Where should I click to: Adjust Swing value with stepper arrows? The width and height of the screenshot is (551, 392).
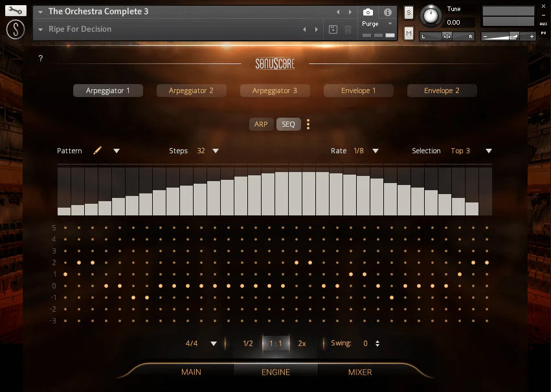[377, 343]
